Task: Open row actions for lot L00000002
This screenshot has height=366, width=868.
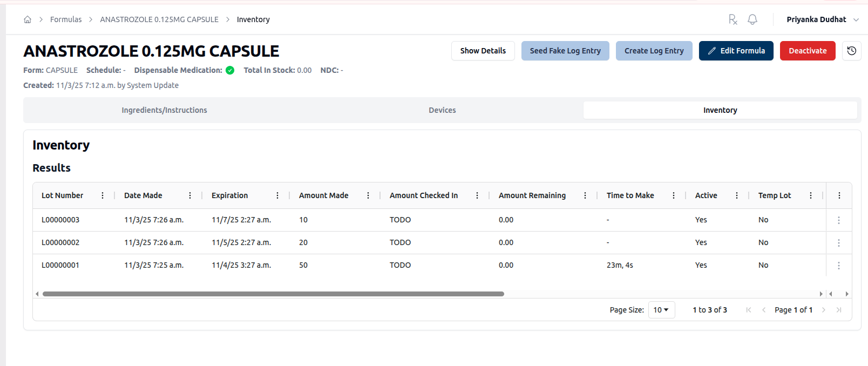Action: tap(838, 243)
